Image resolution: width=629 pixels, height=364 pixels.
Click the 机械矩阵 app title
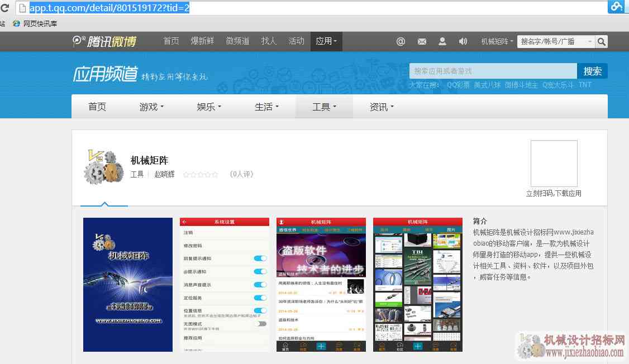(149, 160)
